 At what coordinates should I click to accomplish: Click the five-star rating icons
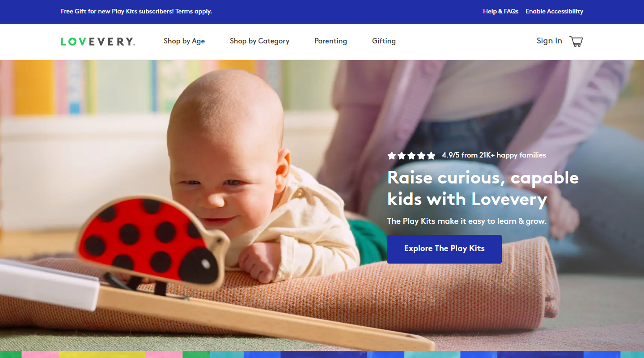pos(411,156)
